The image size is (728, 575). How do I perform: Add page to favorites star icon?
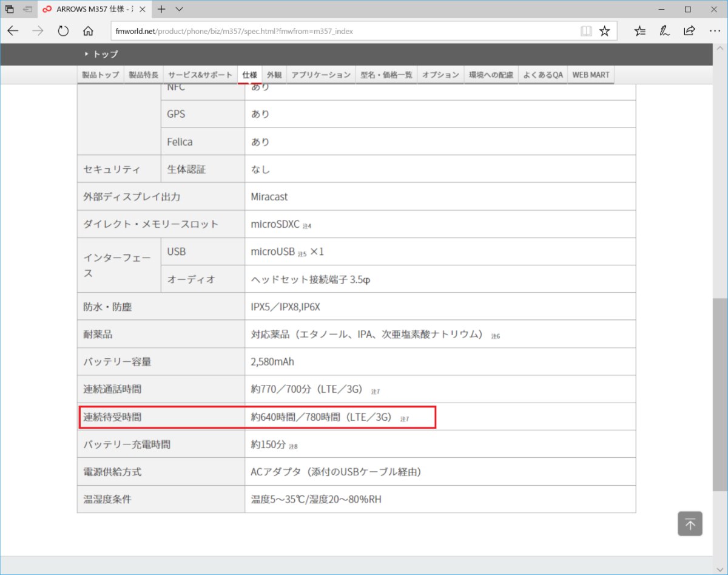coord(605,31)
